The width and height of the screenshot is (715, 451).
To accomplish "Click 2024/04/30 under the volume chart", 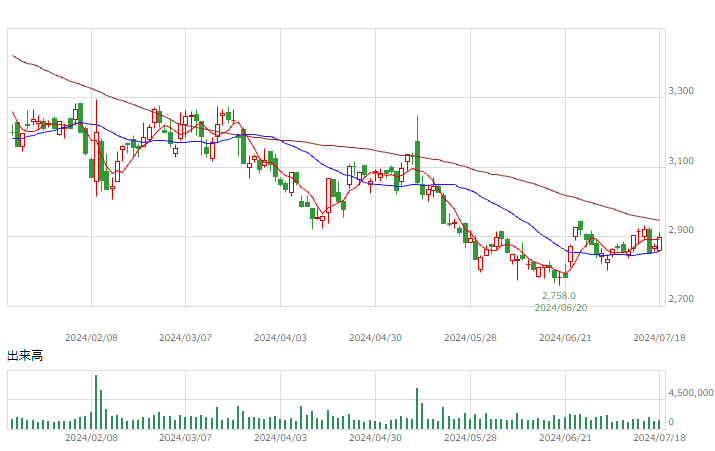I will point(375,438).
